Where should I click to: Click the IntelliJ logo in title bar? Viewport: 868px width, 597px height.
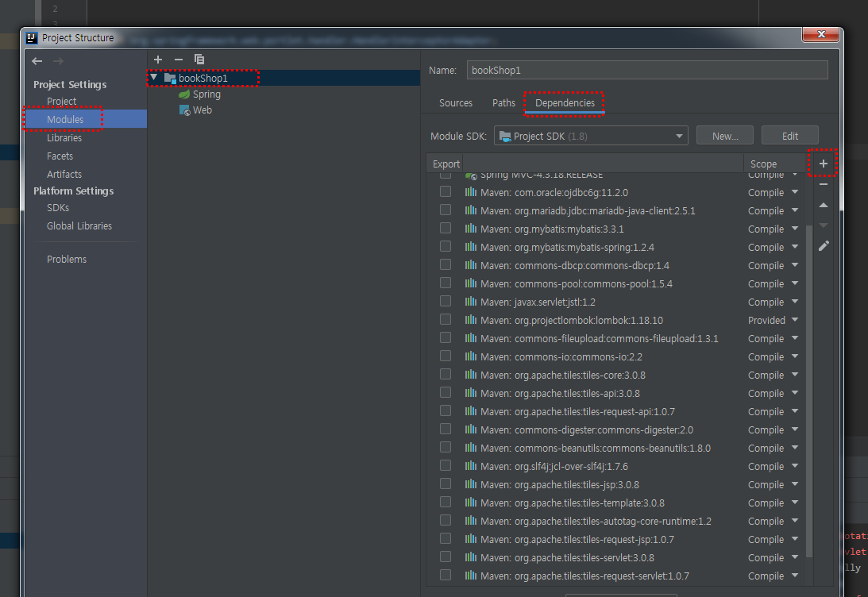[32, 37]
